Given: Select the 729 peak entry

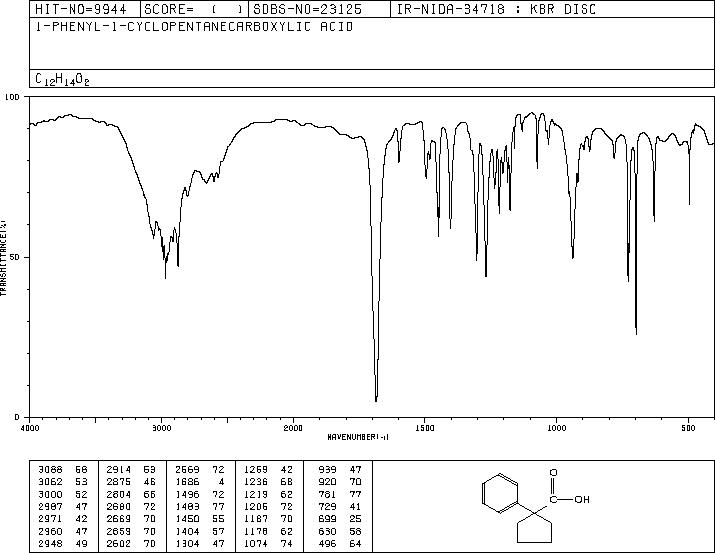Looking at the screenshot, I should pyautogui.click(x=340, y=506).
